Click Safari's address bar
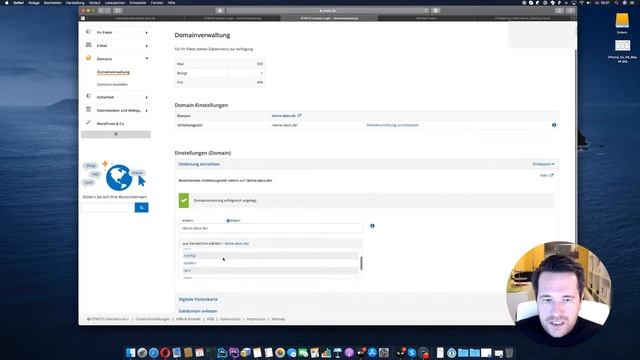Screen dimensions: 640x360 coord(328,11)
